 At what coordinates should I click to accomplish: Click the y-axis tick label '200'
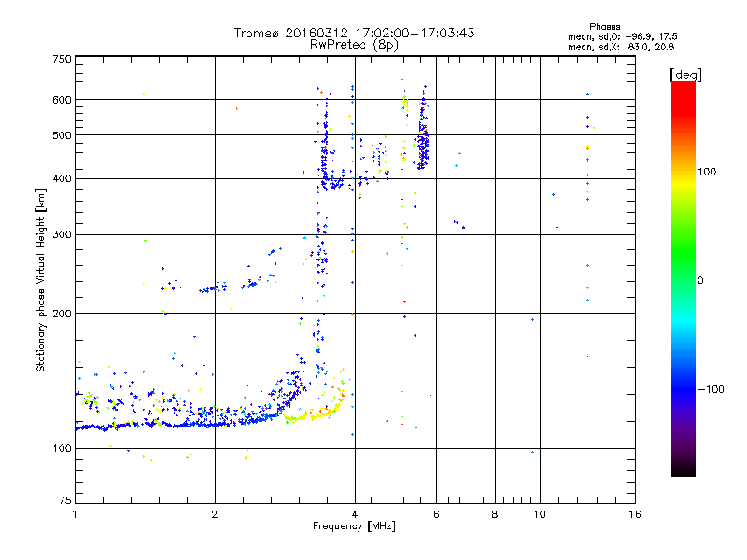click(62, 314)
